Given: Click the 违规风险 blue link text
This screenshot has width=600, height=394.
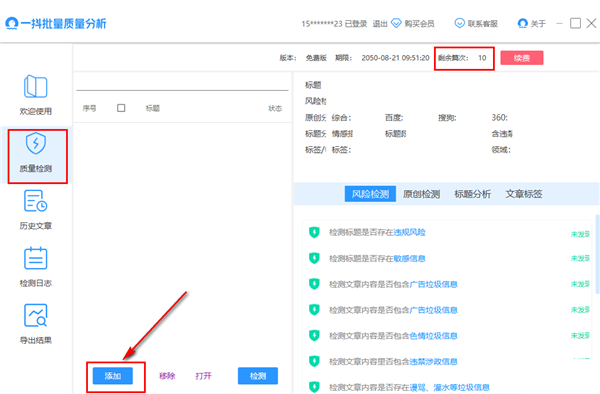Looking at the screenshot, I should pos(409,232).
